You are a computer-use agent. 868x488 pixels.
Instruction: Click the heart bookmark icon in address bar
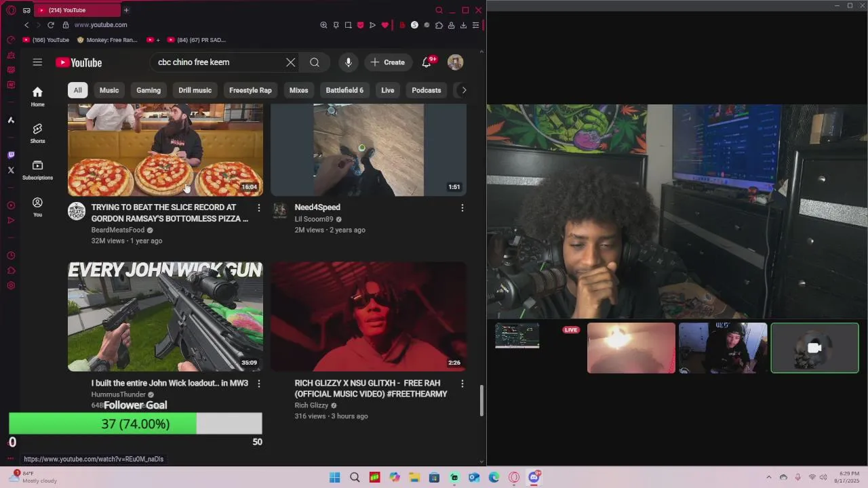pyautogui.click(x=384, y=25)
